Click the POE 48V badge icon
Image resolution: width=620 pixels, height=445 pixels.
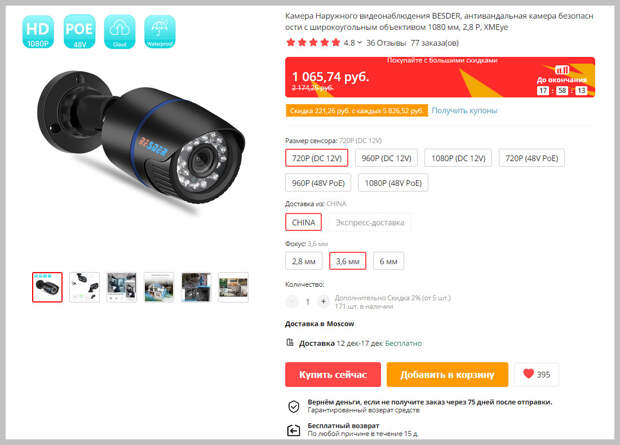79,32
